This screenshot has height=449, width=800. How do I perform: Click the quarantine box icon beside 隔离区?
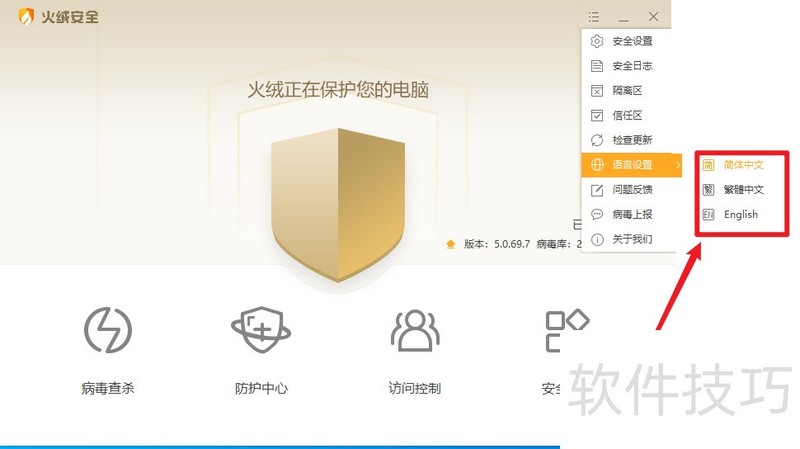coord(597,91)
